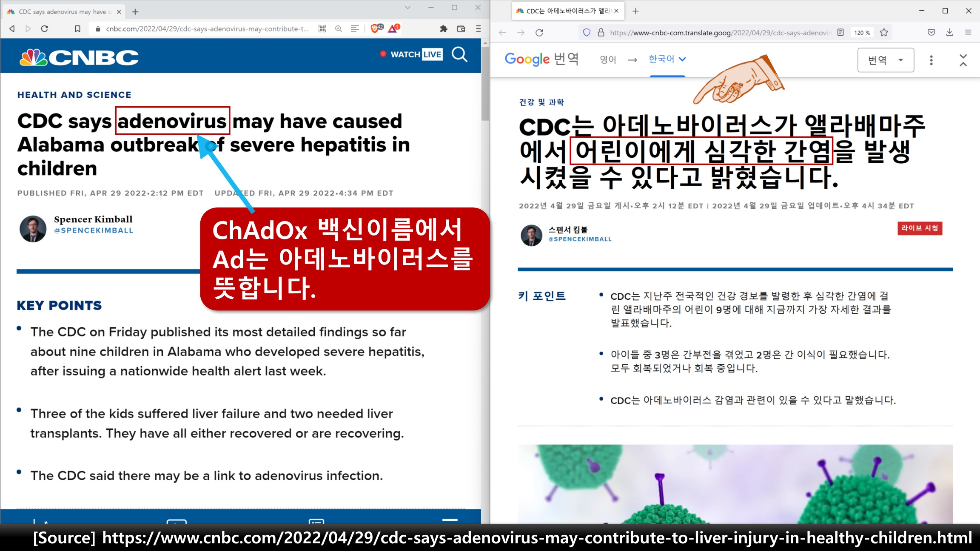Open the Brave Rewards triangle icon
The image size is (980, 551).
click(x=394, y=28)
